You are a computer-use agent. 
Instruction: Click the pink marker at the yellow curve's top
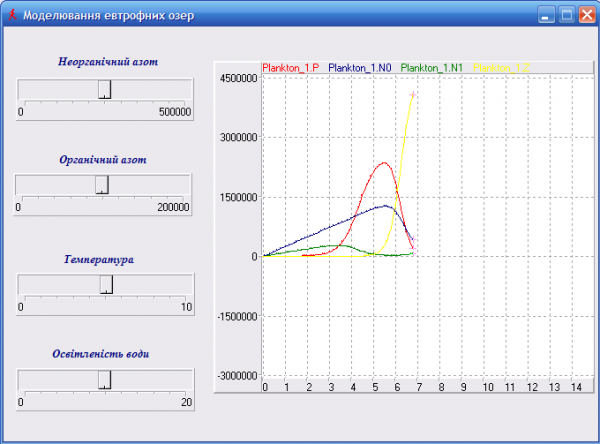pos(413,95)
